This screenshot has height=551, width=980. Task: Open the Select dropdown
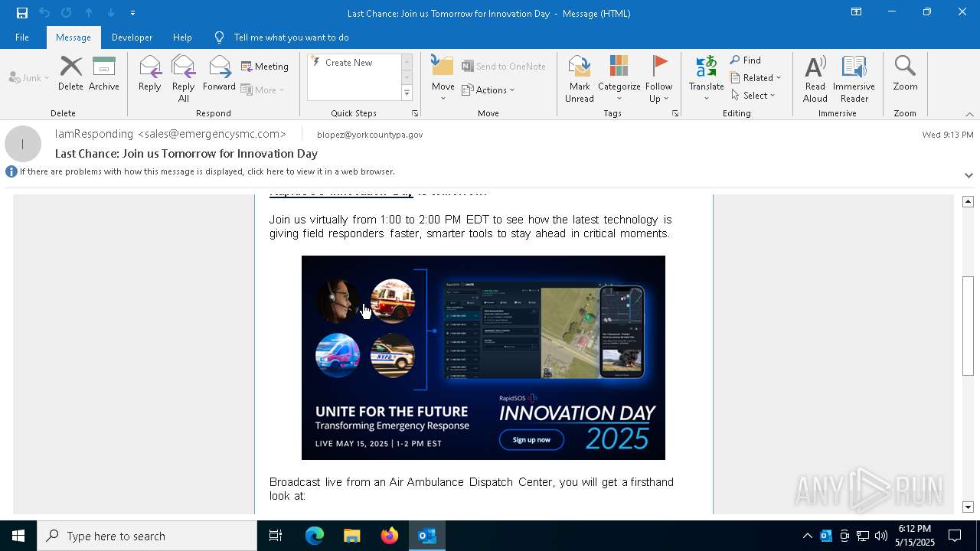[753, 96]
